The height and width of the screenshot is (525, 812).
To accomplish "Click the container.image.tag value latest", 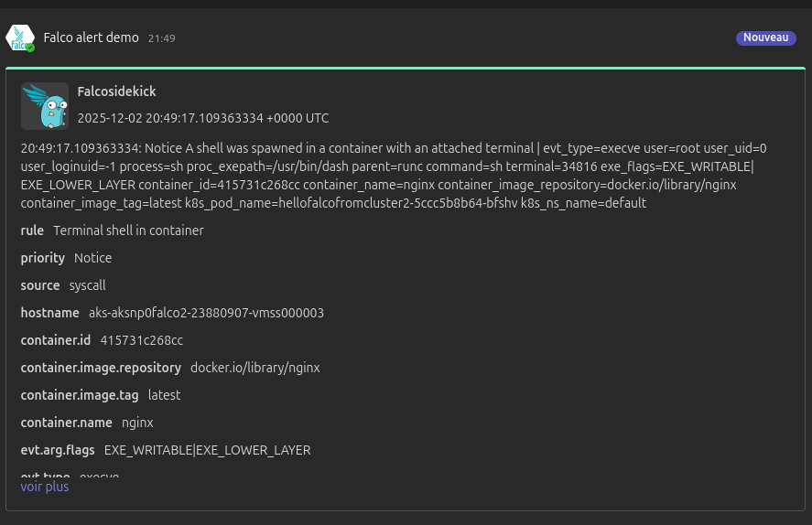I will point(164,395).
